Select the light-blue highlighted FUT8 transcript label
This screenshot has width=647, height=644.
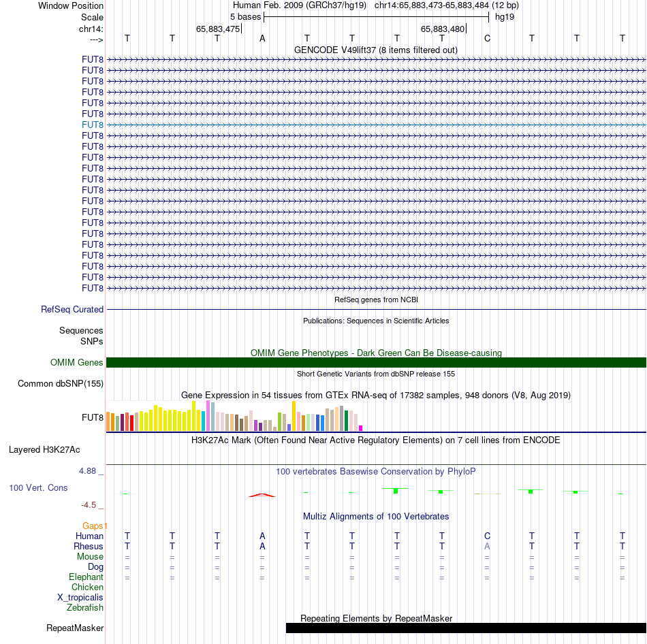tap(93, 125)
